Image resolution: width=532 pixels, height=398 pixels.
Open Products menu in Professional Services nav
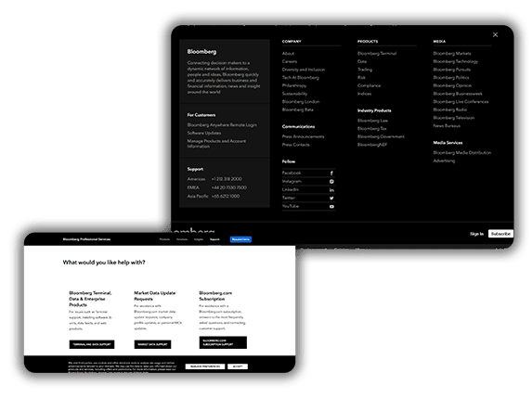pyautogui.click(x=164, y=239)
